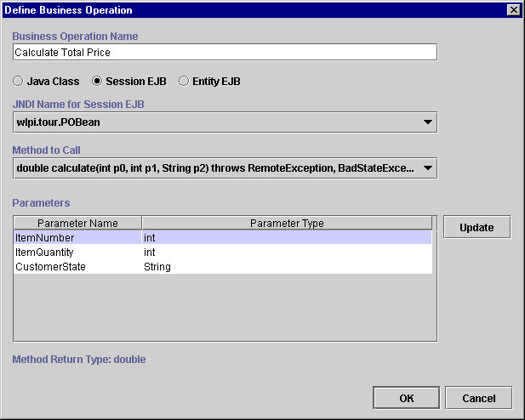The image size is (525, 420).
Task: Open the Method to Call dropdown
Action: [x=225, y=168]
